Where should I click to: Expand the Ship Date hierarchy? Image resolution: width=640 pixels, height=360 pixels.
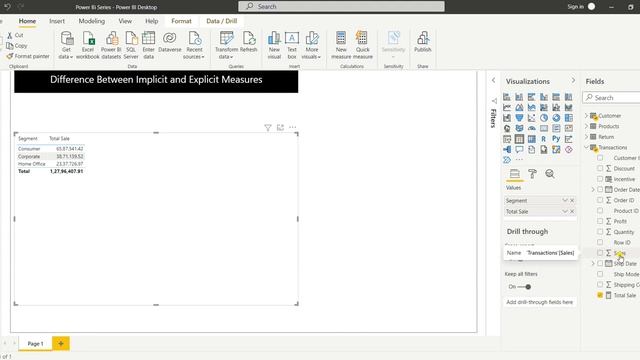click(x=593, y=264)
